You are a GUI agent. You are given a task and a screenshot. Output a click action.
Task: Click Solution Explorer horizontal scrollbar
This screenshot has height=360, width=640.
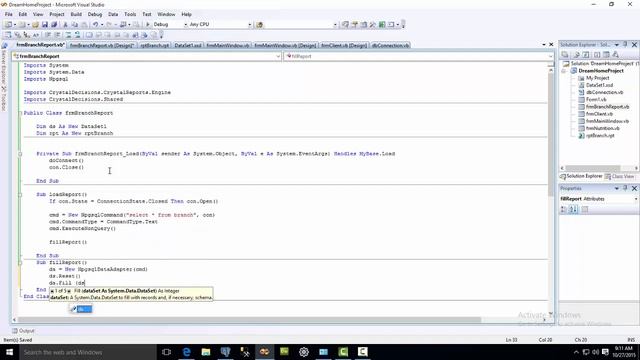[593, 168]
